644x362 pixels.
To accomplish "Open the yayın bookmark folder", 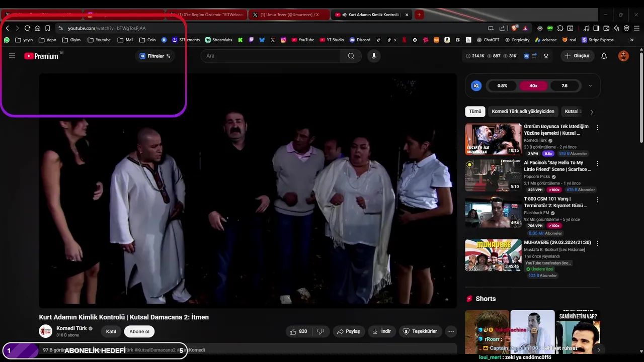I will (24, 40).
